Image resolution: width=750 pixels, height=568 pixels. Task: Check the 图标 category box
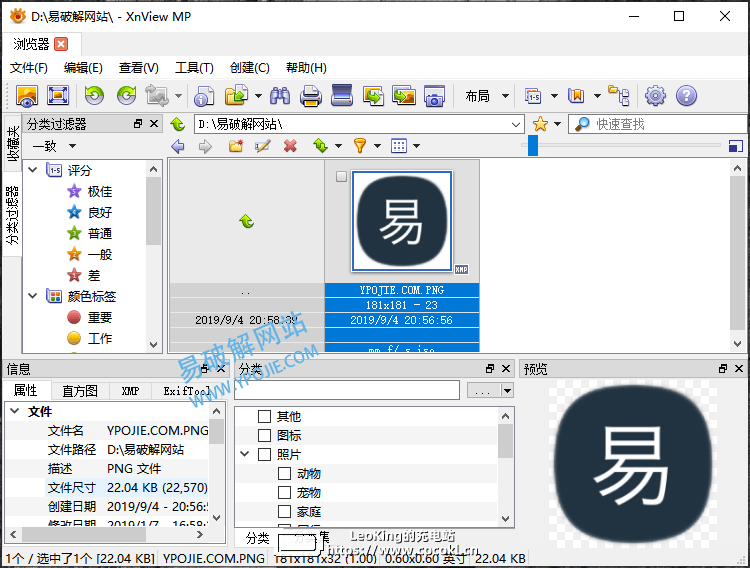click(x=265, y=435)
